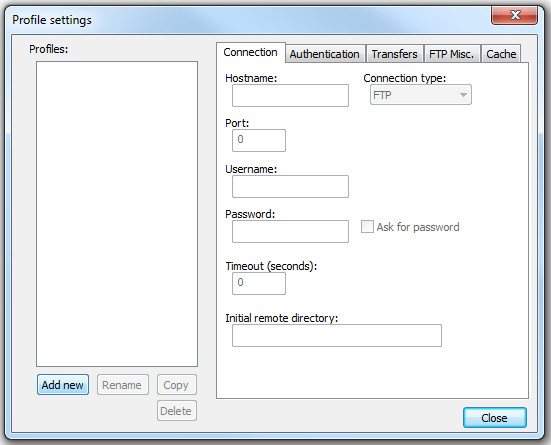
Task: Click the Hostname input field
Action: (x=290, y=95)
